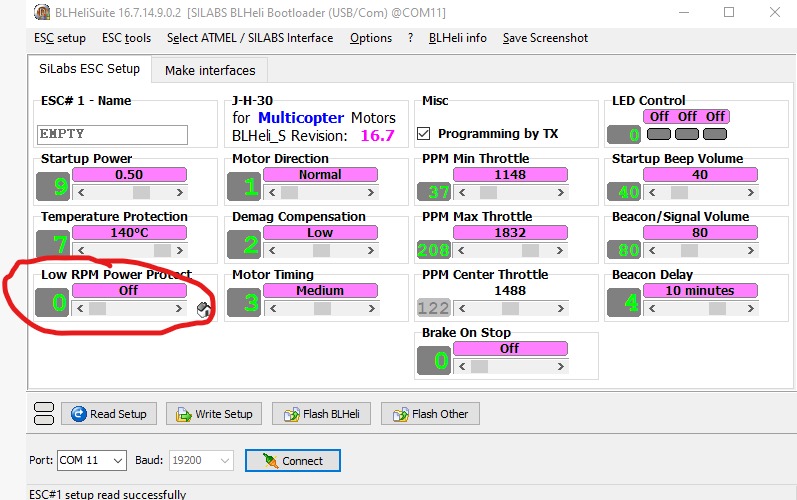
Task: Click the BLHeliSuite app icon in title bar
Action: pos(42,12)
